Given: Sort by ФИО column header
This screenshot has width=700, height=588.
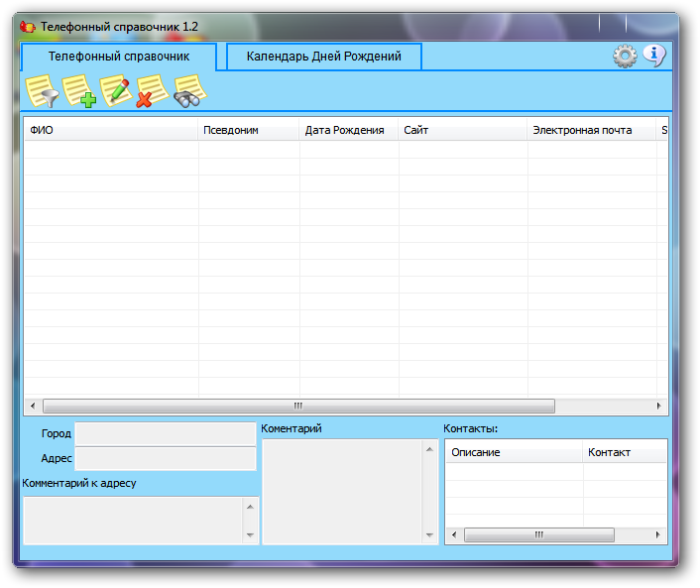Looking at the screenshot, I should coord(111,130).
